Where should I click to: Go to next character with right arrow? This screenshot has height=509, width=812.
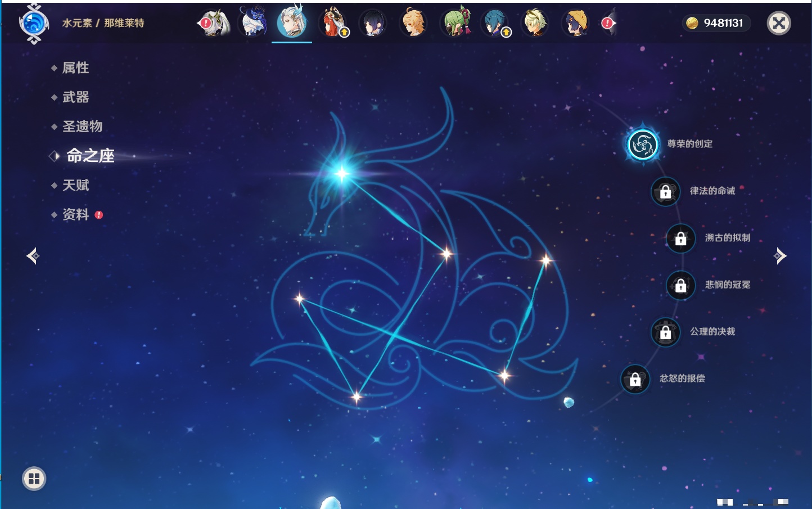coord(779,256)
